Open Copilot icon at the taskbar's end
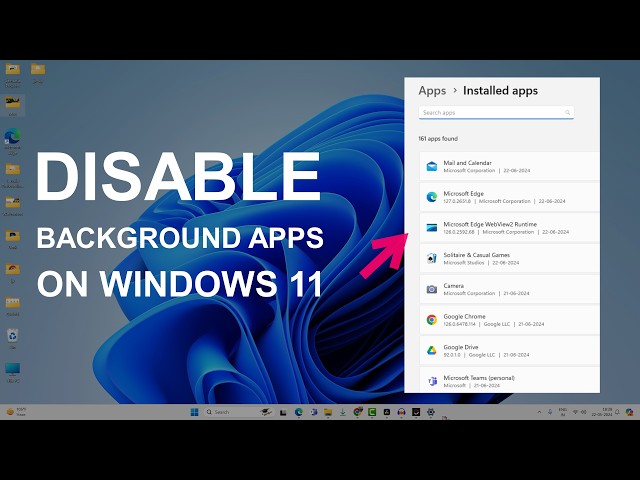 [629, 412]
